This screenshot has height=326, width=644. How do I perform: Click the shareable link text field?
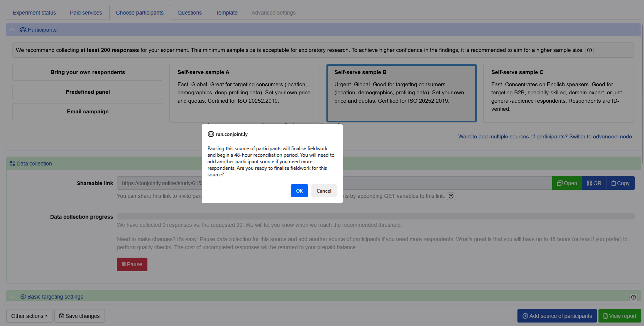pos(334,183)
